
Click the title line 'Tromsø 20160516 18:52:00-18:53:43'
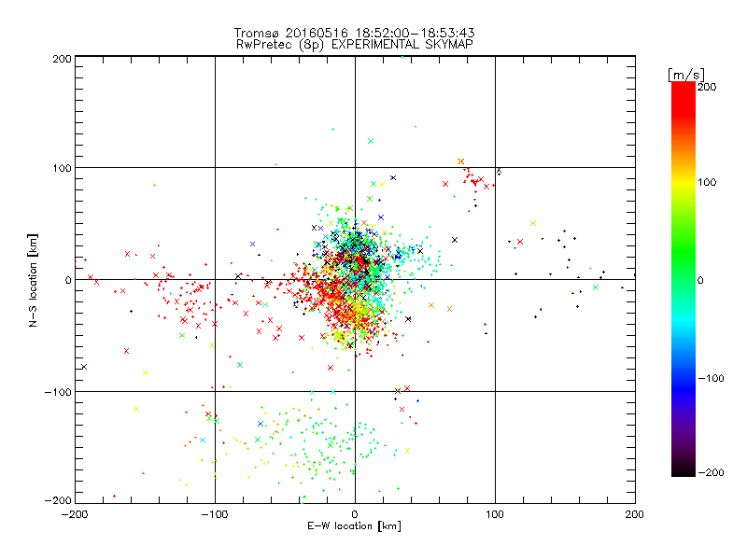click(354, 33)
